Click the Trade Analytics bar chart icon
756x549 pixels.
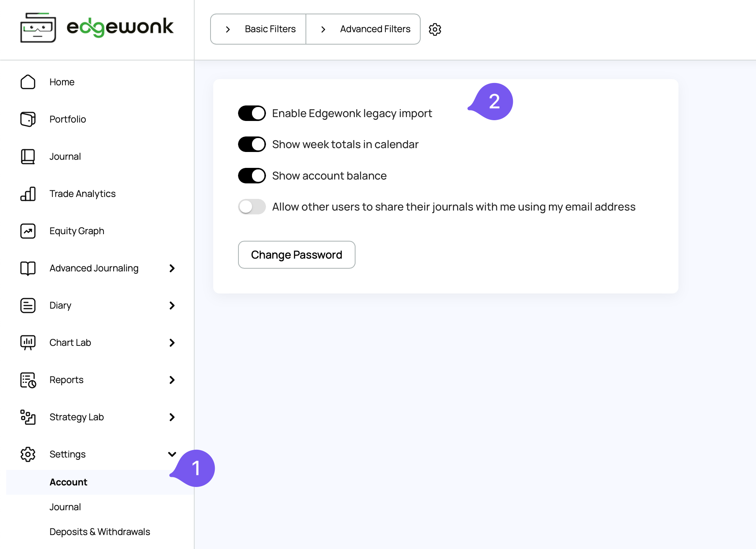tap(28, 193)
